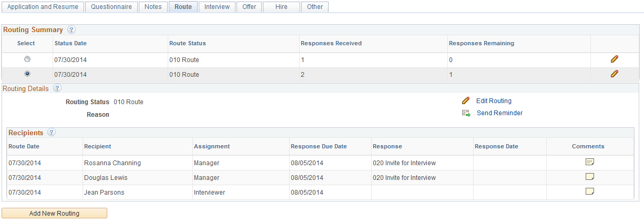This screenshot has width=644, height=222.
Task: View comments for Douglas Lewis
Action: point(590,177)
